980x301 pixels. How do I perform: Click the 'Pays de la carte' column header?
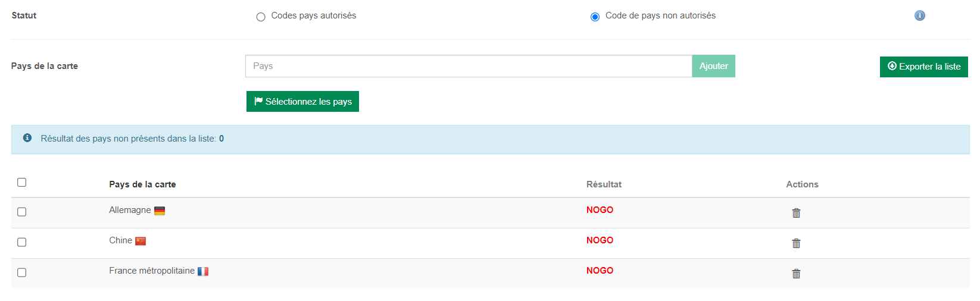[x=142, y=184]
